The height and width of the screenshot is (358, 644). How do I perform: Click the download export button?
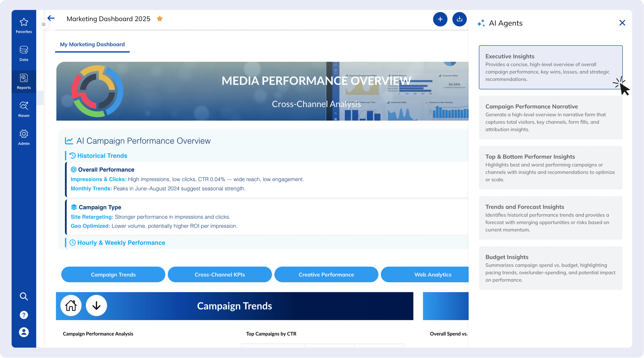tap(459, 19)
